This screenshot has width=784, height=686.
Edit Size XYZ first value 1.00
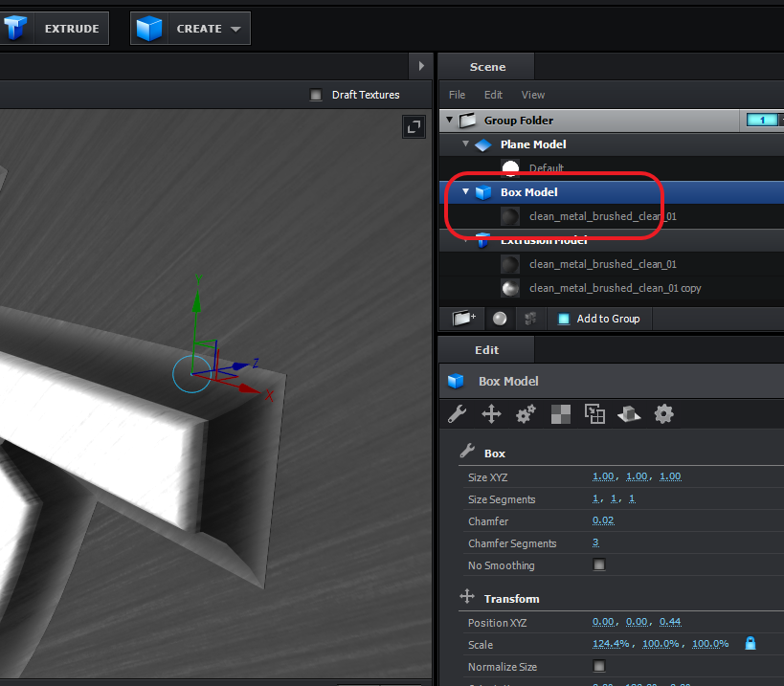603,476
